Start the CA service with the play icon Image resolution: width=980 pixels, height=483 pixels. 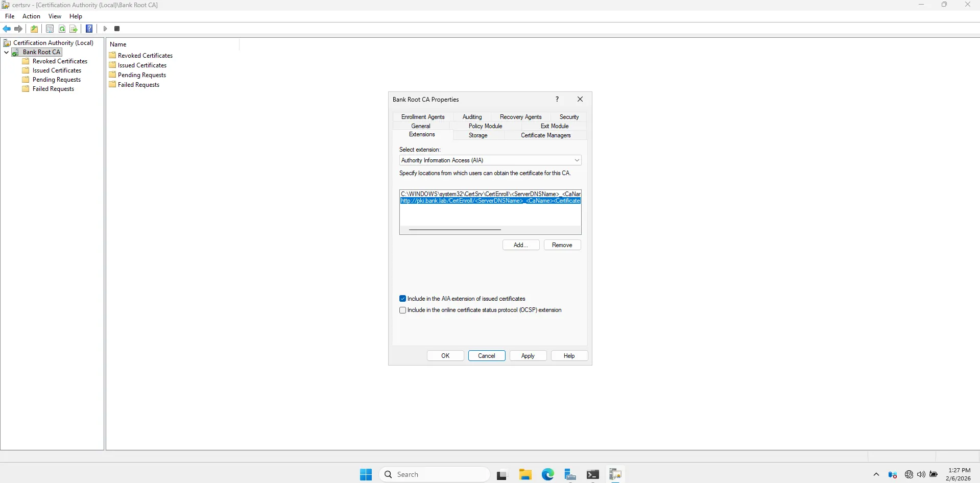pyautogui.click(x=105, y=29)
